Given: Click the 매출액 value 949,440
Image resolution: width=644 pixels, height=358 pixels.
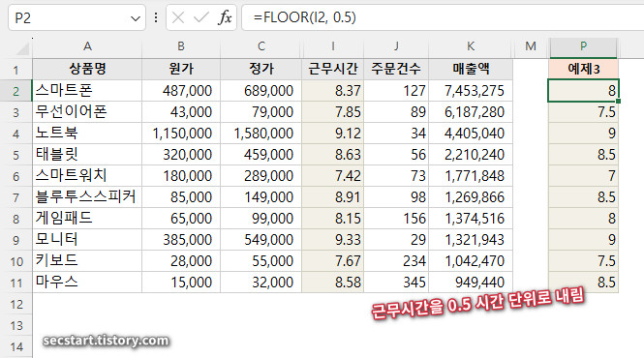Looking at the screenshot, I should click(x=471, y=283).
